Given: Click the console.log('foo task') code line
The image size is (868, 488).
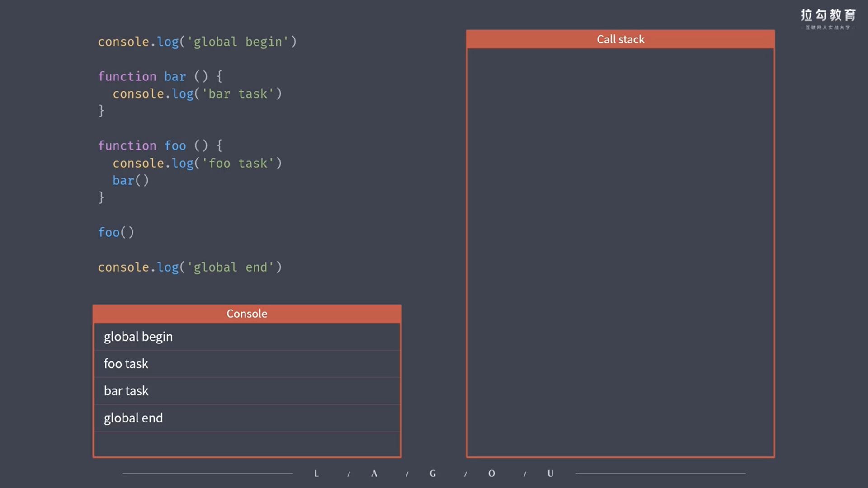Looking at the screenshot, I should 197,163.
